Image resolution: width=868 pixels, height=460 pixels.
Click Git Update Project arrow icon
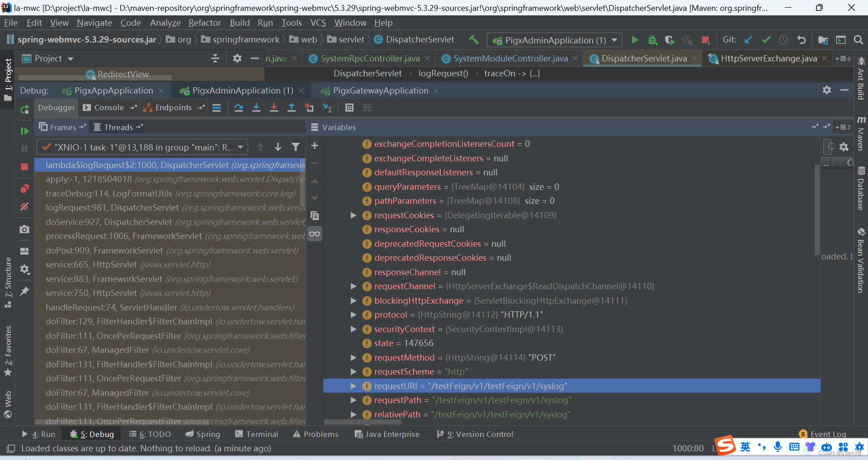[x=748, y=40]
